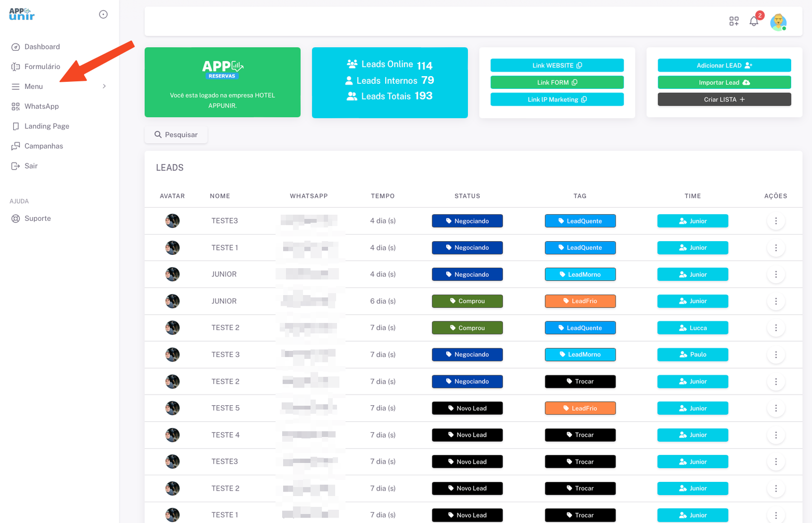The height and width of the screenshot is (523, 812).
Task: Click the notification bell icon
Action: pyautogui.click(x=754, y=21)
